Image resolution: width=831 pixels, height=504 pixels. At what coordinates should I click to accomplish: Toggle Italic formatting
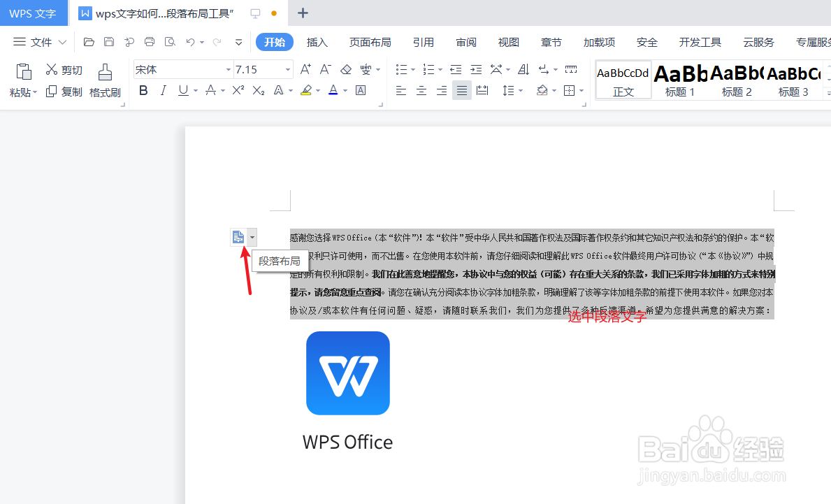[x=164, y=91]
